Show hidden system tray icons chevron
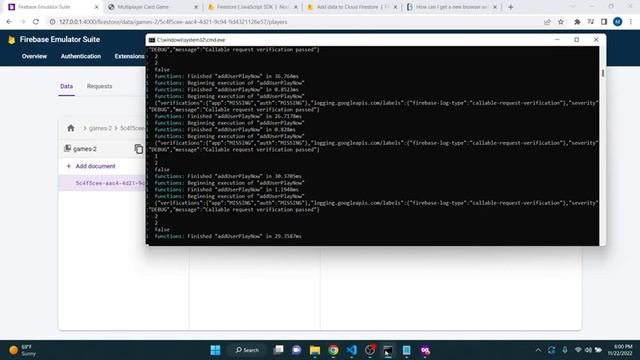640x360 pixels. [x=538, y=350]
